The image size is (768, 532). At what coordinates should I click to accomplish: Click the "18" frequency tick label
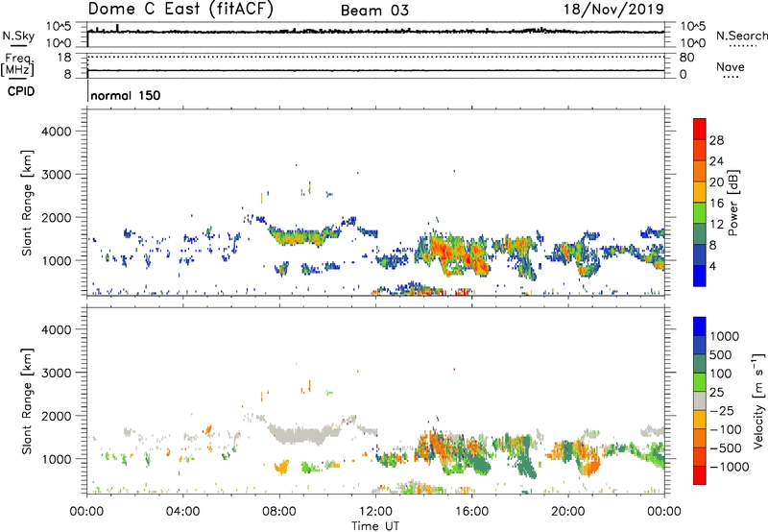click(x=64, y=58)
